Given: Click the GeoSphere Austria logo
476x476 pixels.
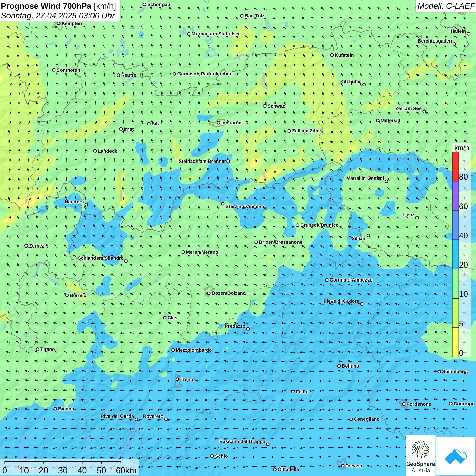Looking at the screenshot, I should point(421,455).
